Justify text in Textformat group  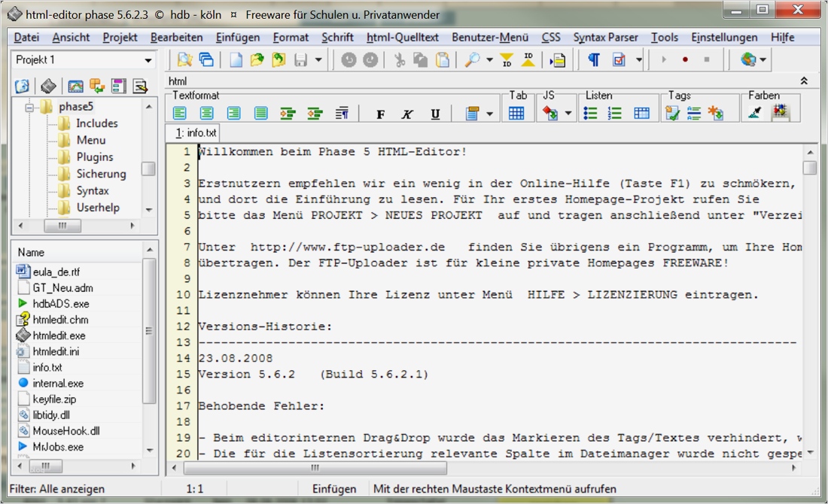click(x=260, y=113)
